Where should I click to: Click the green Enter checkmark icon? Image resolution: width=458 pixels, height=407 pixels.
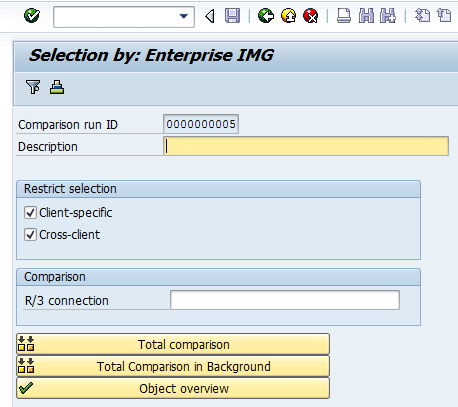32,16
